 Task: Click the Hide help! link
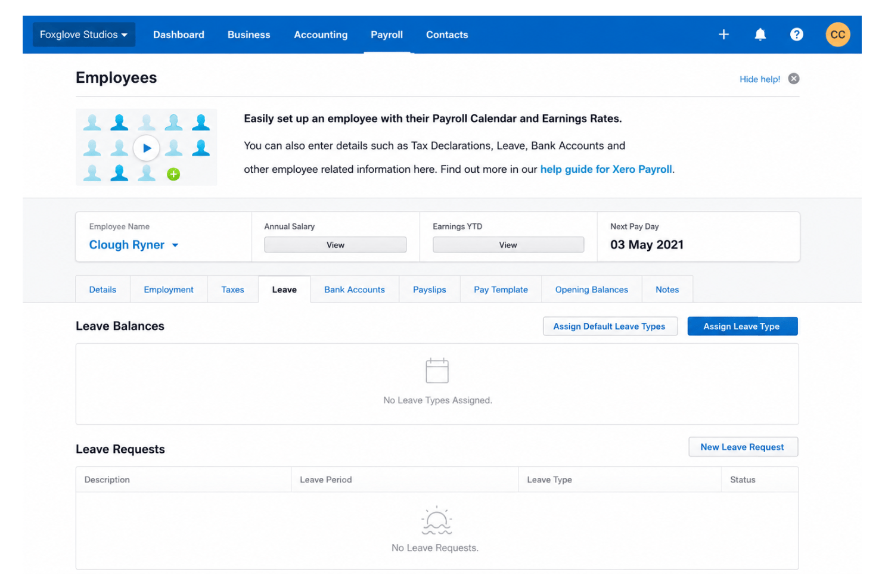point(760,79)
